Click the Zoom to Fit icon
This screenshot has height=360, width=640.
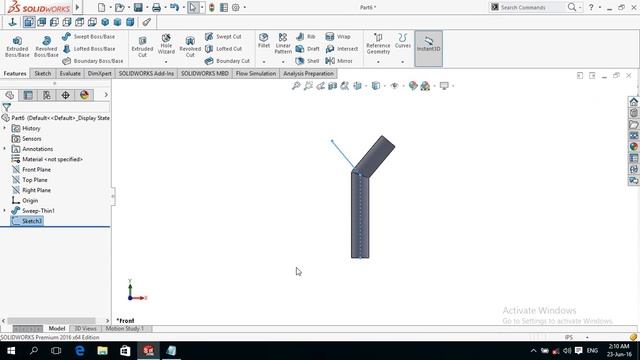[296, 86]
